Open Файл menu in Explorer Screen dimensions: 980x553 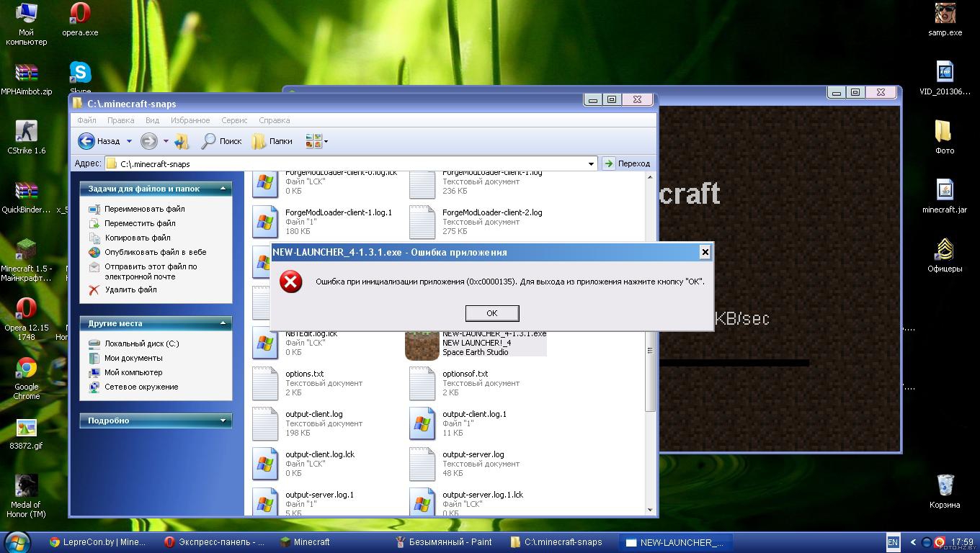pyautogui.click(x=86, y=120)
